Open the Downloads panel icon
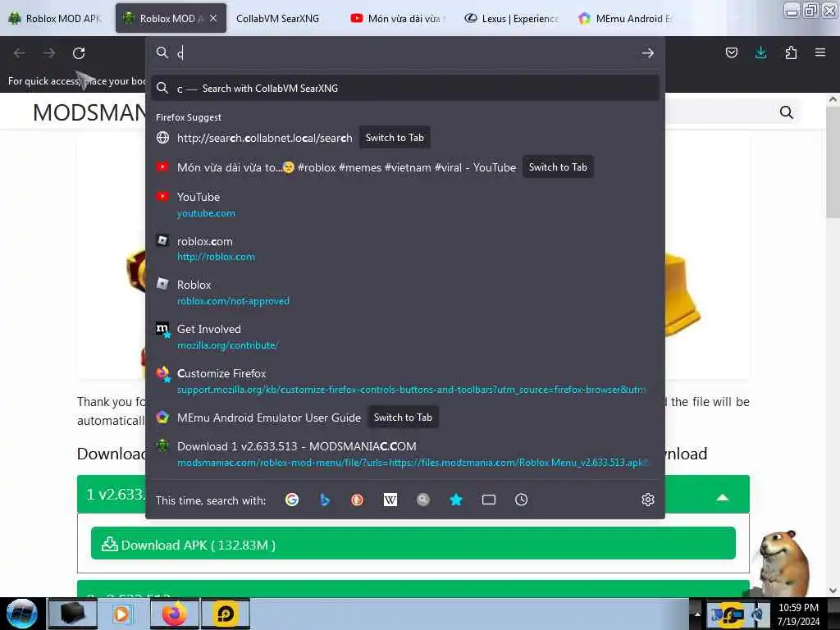This screenshot has width=840, height=630. click(x=760, y=52)
